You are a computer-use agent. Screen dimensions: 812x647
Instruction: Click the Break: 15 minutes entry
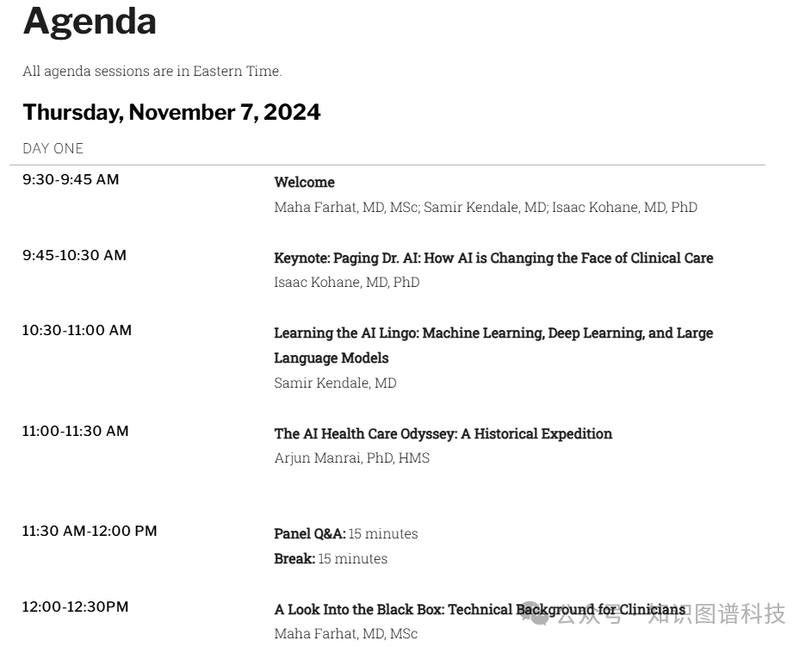pos(331,559)
